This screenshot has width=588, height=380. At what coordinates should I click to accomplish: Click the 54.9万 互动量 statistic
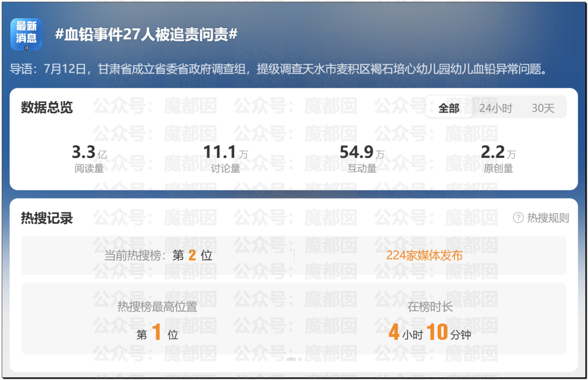(362, 158)
